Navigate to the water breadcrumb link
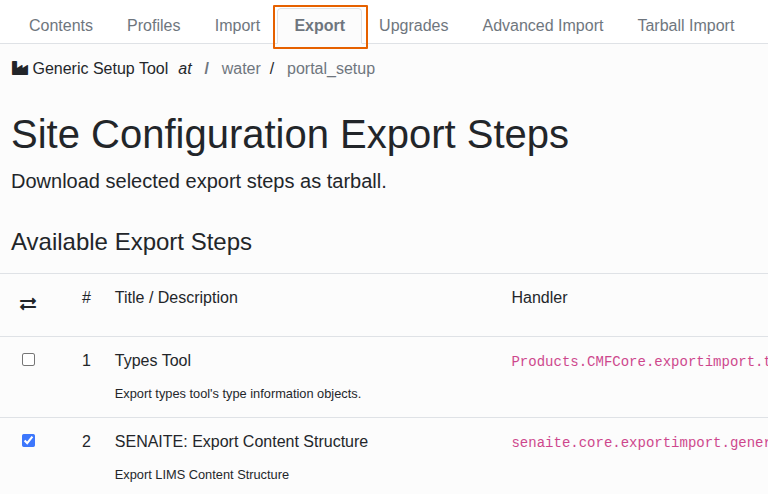The height and width of the screenshot is (494, 768). point(241,69)
